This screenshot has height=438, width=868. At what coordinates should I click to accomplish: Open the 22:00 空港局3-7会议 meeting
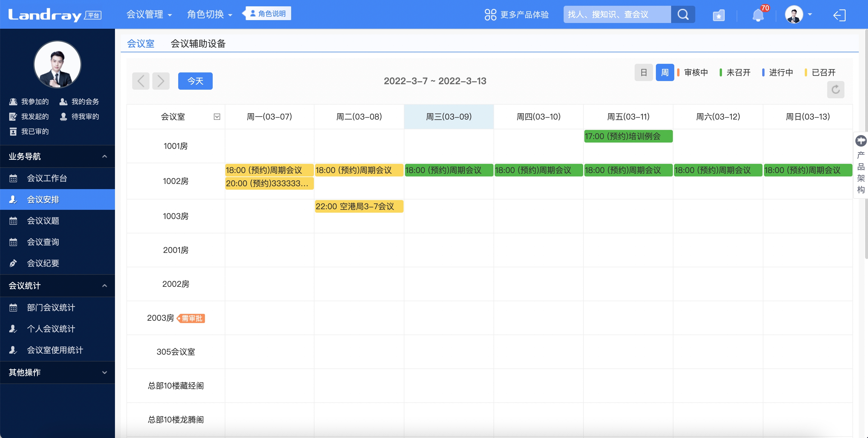point(359,206)
